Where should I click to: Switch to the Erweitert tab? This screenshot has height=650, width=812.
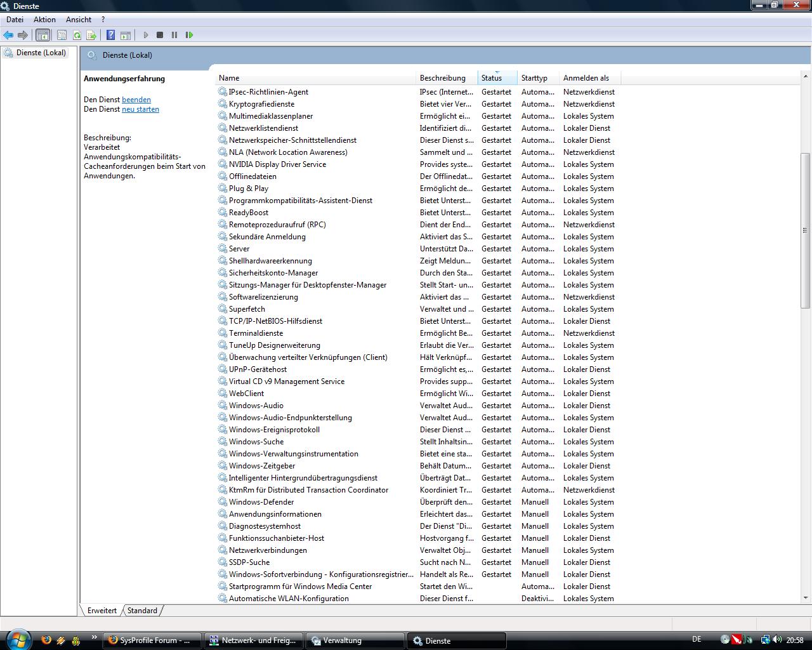click(102, 611)
